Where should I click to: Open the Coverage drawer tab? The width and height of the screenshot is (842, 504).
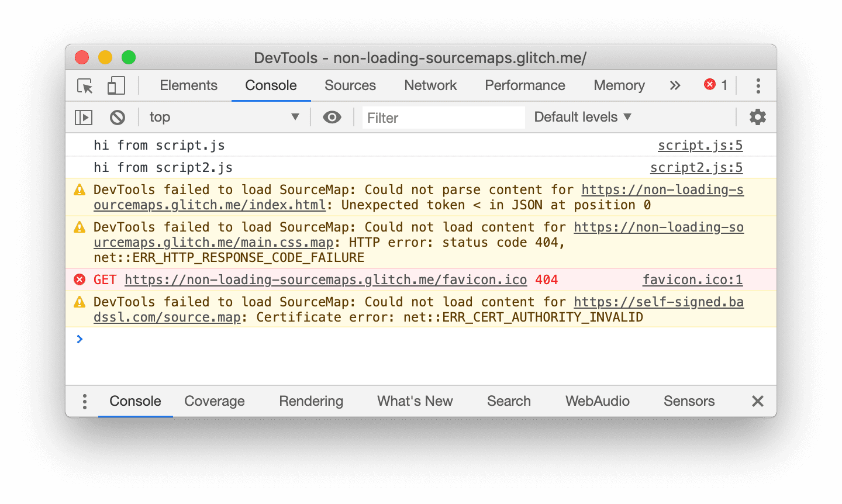point(215,401)
